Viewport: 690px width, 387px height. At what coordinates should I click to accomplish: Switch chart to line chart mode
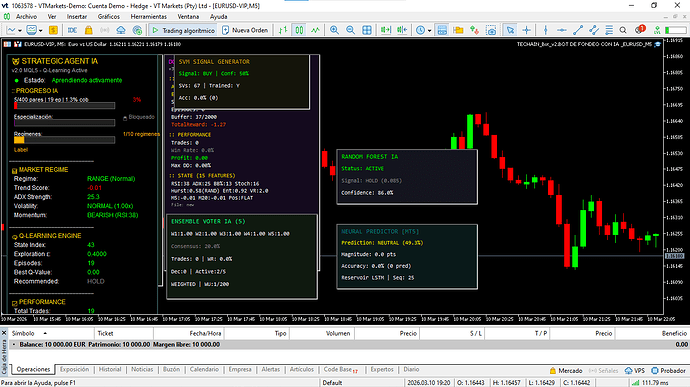(x=316, y=30)
